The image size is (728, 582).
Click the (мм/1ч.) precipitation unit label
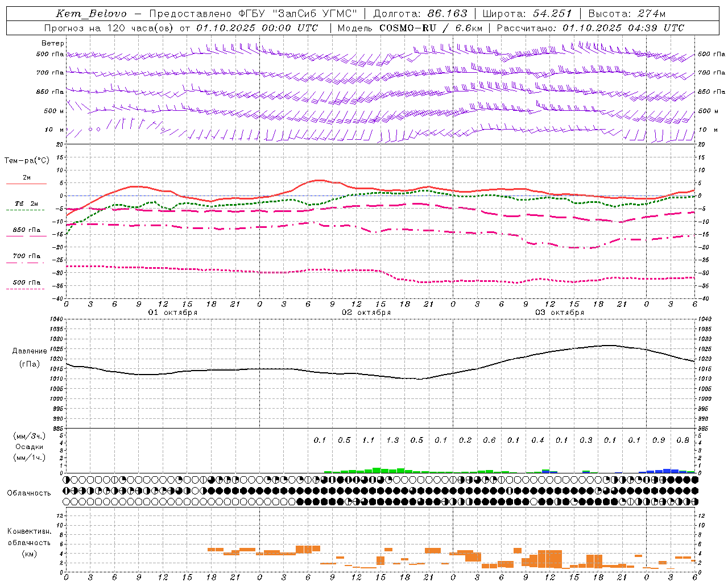[x=30, y=458]
